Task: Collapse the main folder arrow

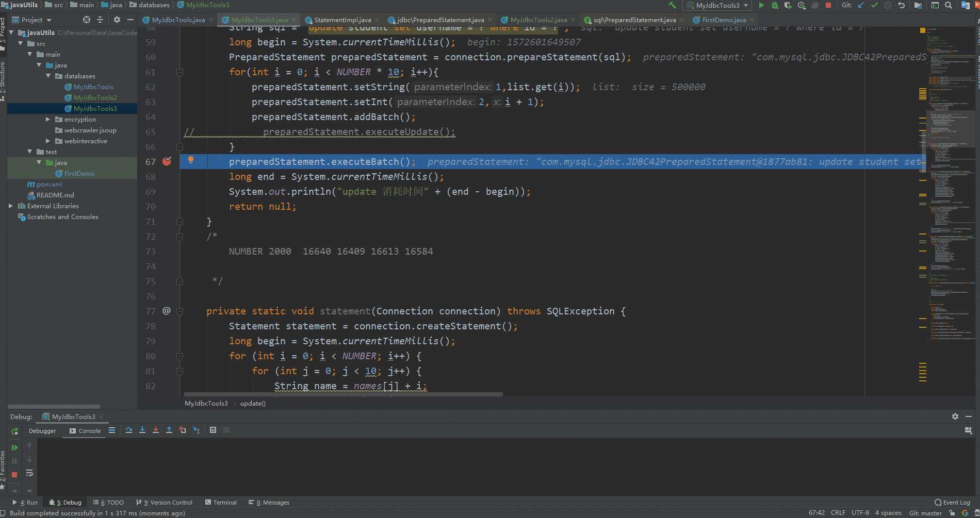Action: click(x=30, y=54)
